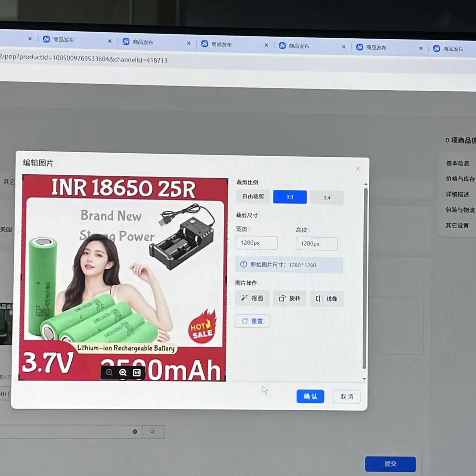
Task: Select the 1:1 crop ratio button
Action: coord(290,197)
